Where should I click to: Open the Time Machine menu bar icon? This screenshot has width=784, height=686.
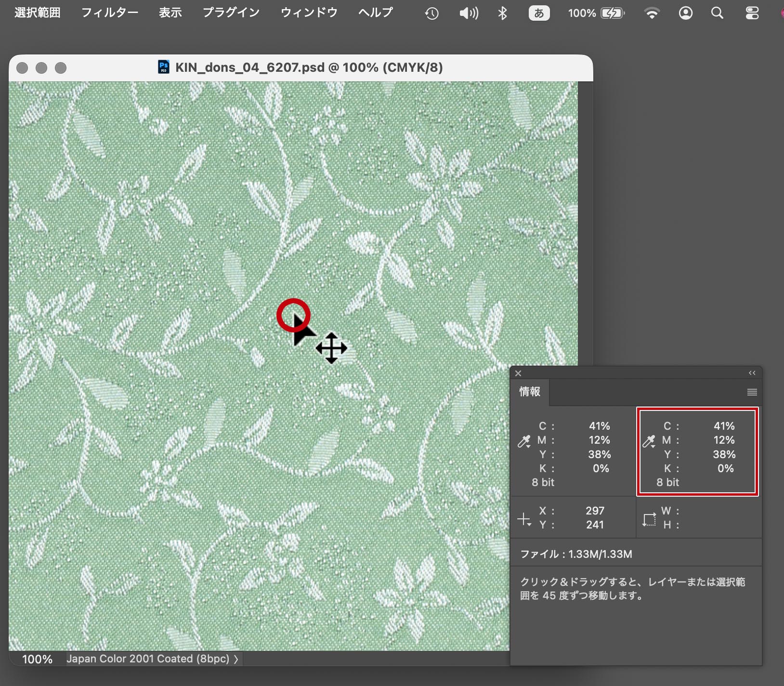point(431,13)
